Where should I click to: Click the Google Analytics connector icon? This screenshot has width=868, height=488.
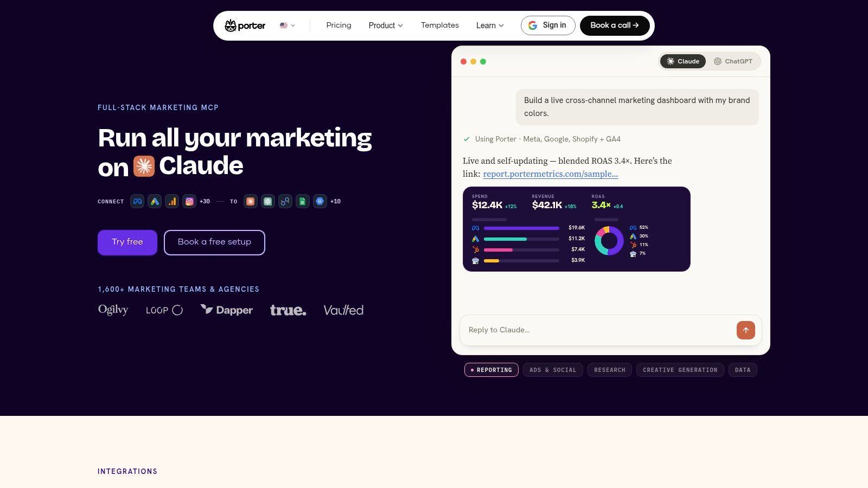[x=172, y=201]
